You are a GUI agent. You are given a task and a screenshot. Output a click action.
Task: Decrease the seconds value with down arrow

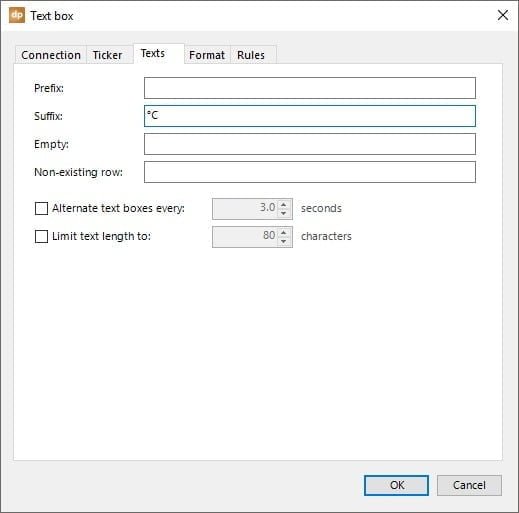click(284, 213)
